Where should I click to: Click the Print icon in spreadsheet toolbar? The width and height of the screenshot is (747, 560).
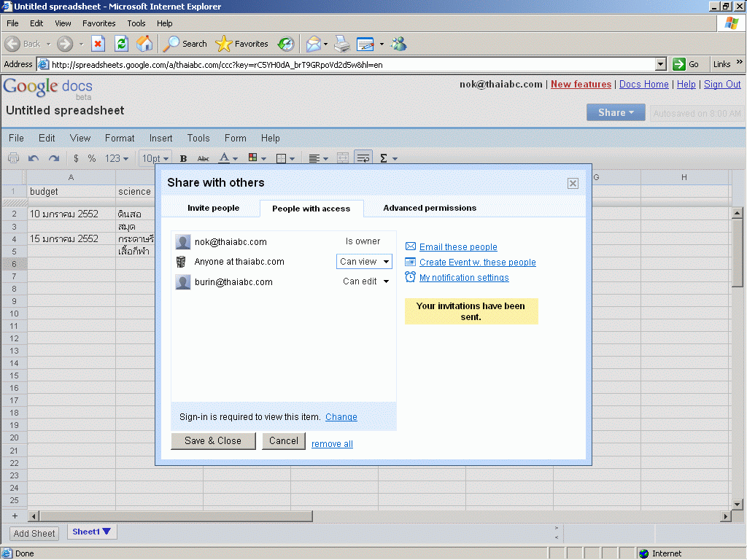13,158
